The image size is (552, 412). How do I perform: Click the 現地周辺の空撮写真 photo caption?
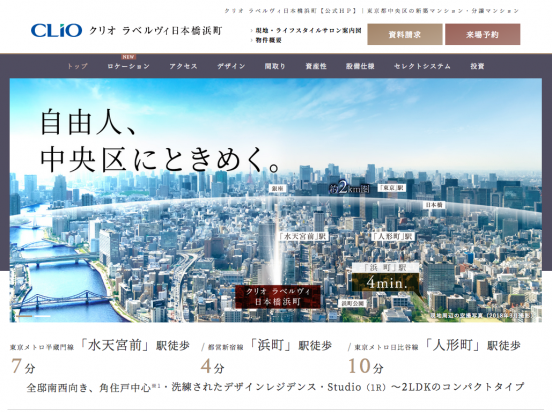[481, 316]
